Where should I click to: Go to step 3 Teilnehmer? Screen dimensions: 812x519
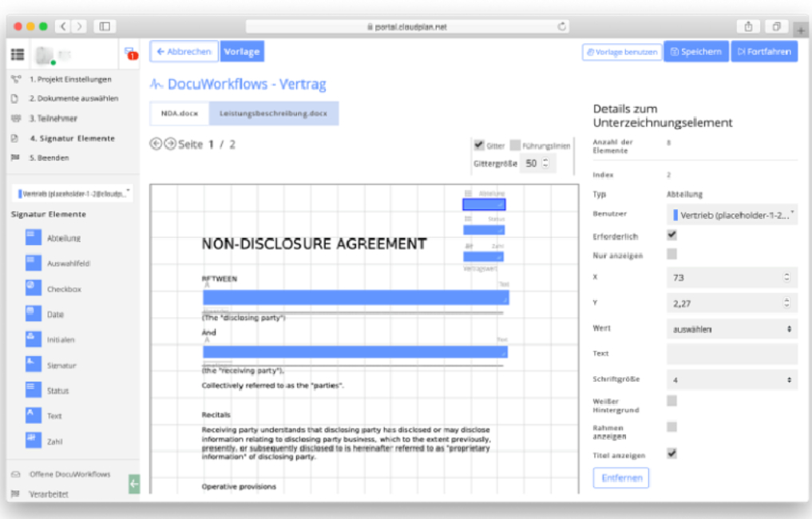tap(53, 118)
